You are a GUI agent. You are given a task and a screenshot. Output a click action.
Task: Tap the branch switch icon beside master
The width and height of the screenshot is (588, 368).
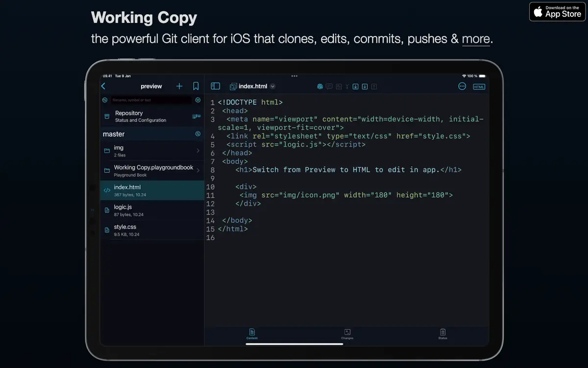[x=198, y=134]
